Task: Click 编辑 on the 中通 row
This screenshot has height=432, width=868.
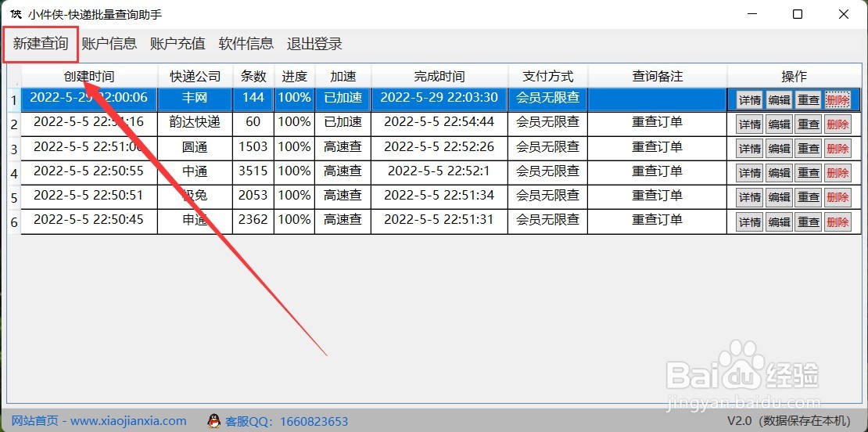Action: click(x=779, y=173)
